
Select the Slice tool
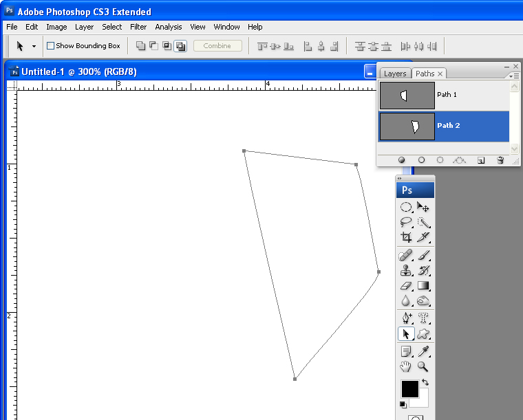[423, 237]
